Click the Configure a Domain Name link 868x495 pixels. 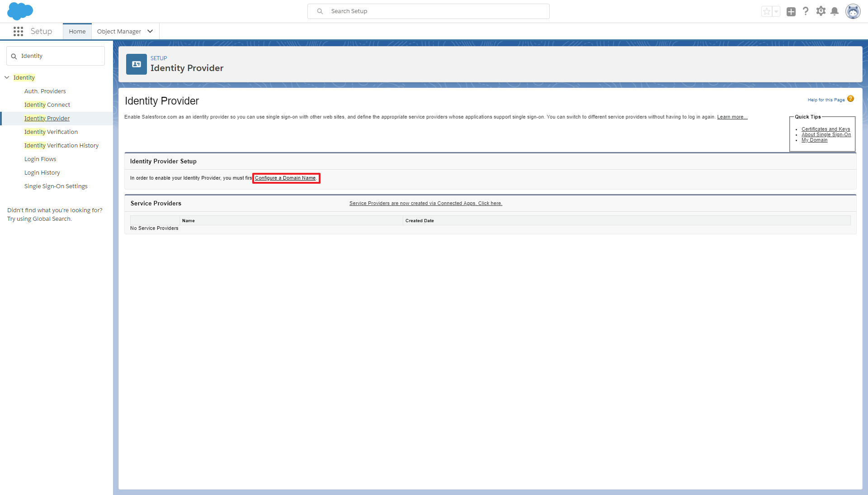click(x=285, y=178)
